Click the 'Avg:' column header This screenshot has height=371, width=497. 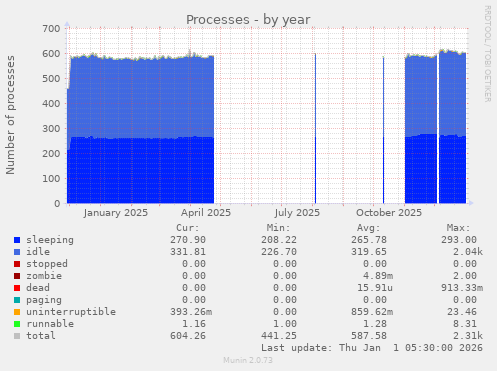pos(368,228)
